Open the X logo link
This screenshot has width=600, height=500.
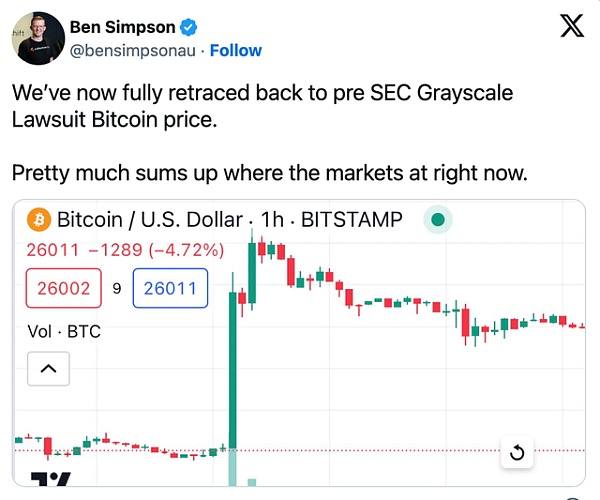[572, 26]
